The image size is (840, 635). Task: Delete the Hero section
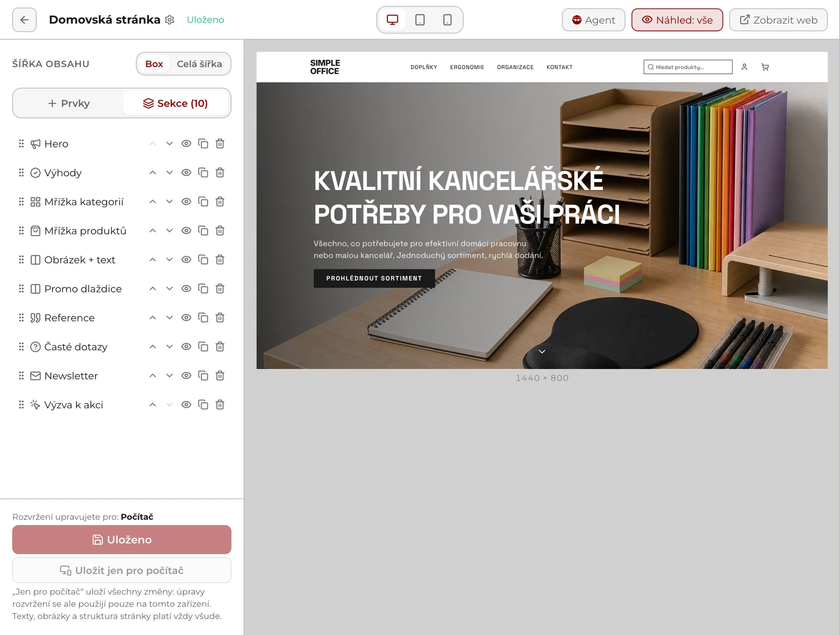click(220, 144)
